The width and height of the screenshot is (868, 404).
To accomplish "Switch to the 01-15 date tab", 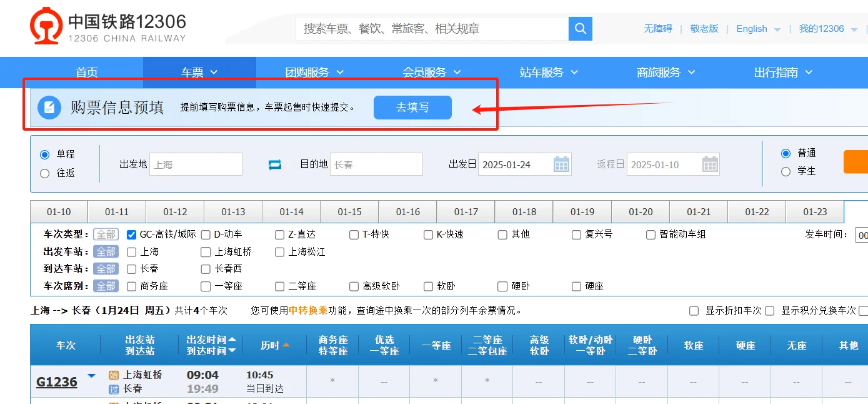I will (349, 211).
